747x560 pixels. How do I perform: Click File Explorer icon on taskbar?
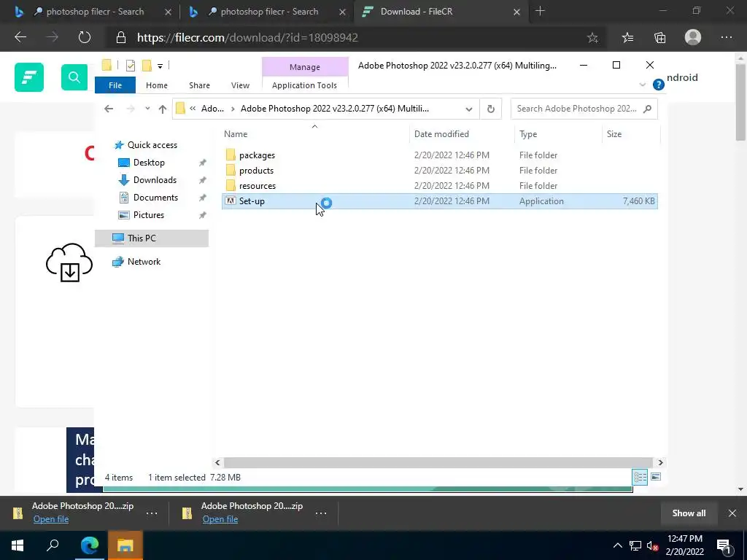click(125, 545)
